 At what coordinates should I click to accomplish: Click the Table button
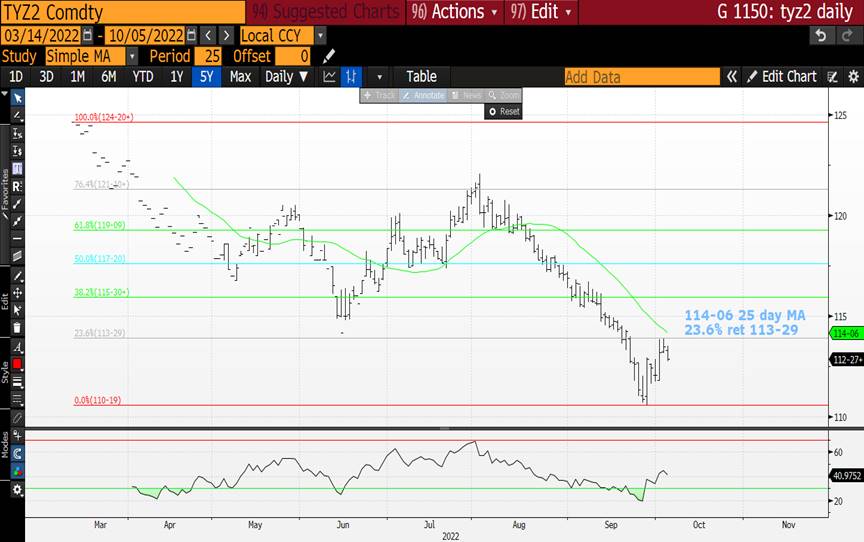coord(422,77)
